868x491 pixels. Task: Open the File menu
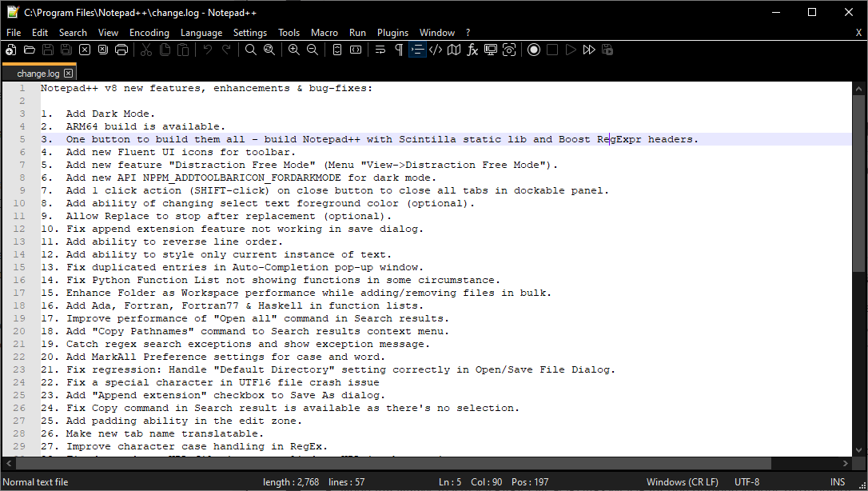click(x=14, y=33)
